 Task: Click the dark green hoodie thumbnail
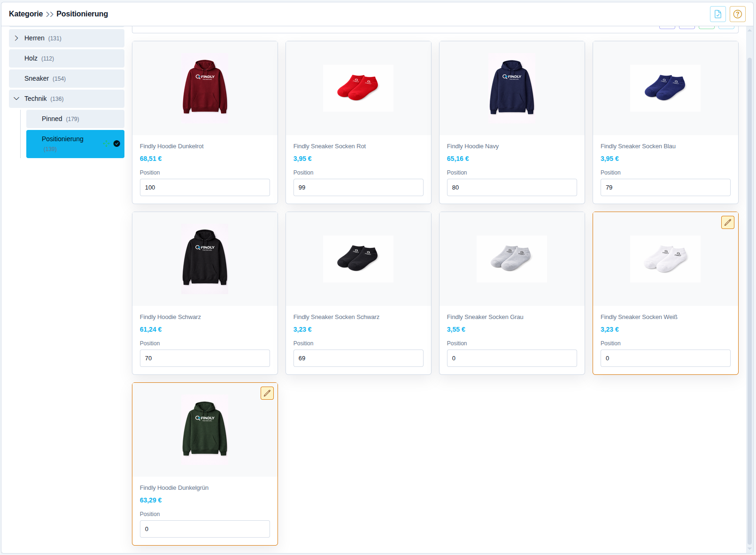[x=205, y=429]
